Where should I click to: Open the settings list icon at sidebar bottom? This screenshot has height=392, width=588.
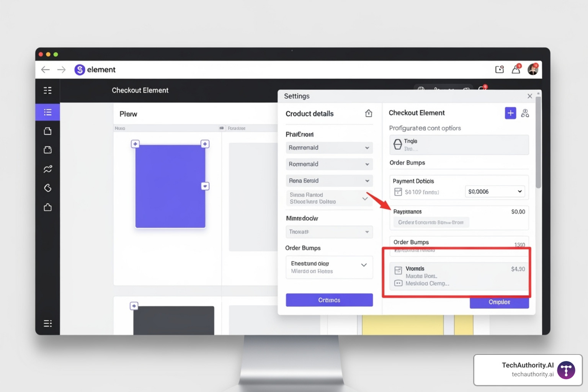[47, 323]
